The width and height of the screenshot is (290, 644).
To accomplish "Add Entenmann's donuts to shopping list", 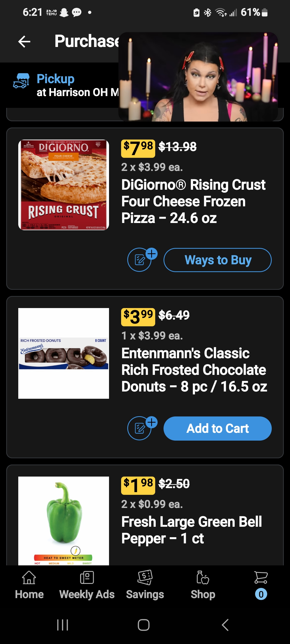I will 140,428.
